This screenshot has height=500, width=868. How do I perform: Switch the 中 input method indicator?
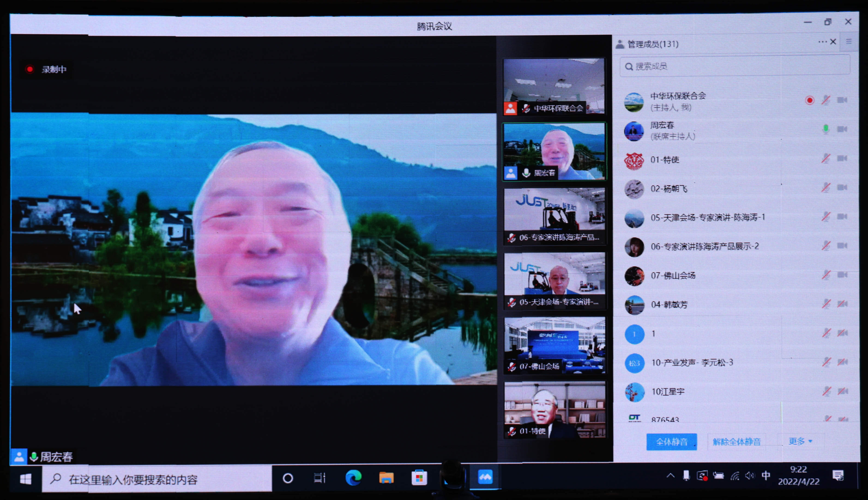(766, 476)
